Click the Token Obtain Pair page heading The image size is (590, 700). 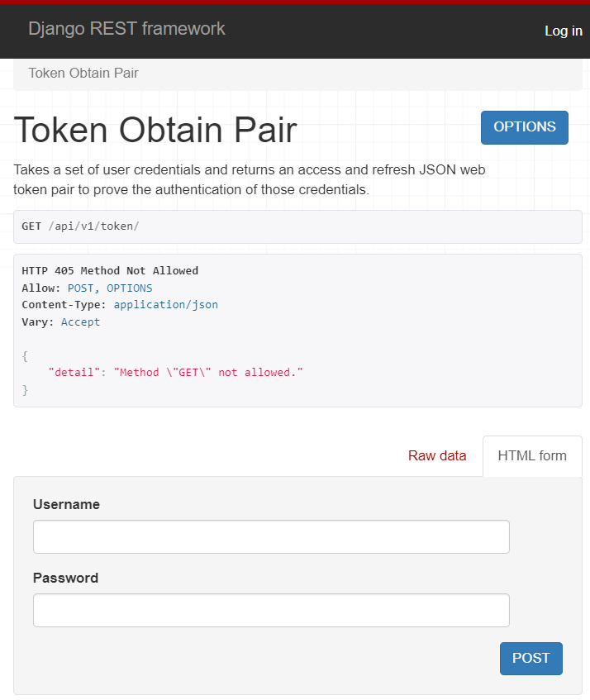[x=154, y=130]
